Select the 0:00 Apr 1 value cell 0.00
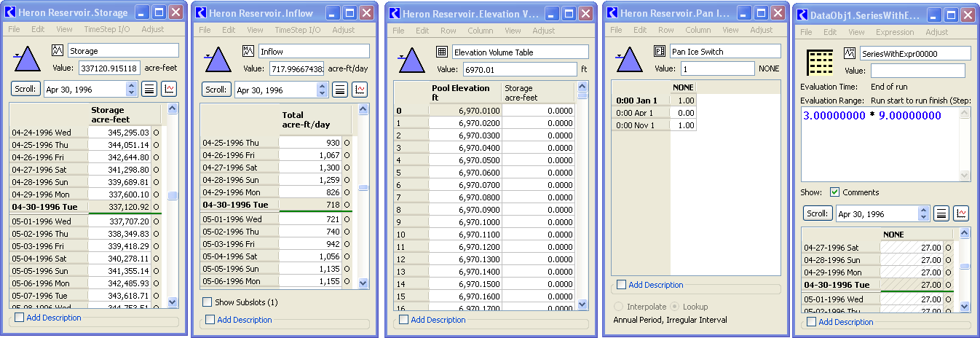980x338 pixels. tap(684, 113)
